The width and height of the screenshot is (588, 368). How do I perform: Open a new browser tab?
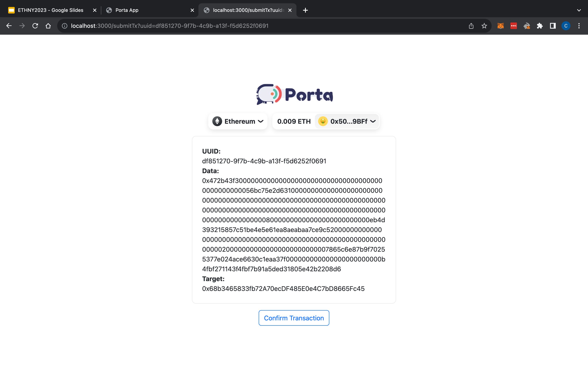point(305,10)
